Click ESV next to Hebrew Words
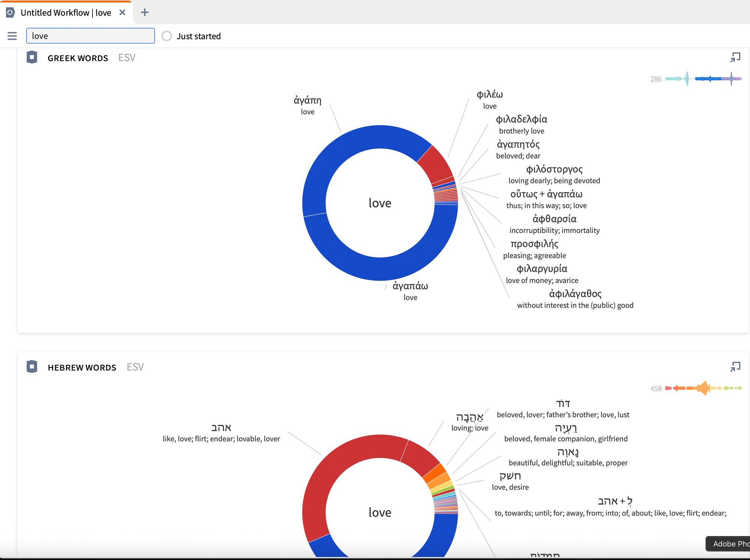The height and width of the screenshot is (560, 750). tap(135, 367)
